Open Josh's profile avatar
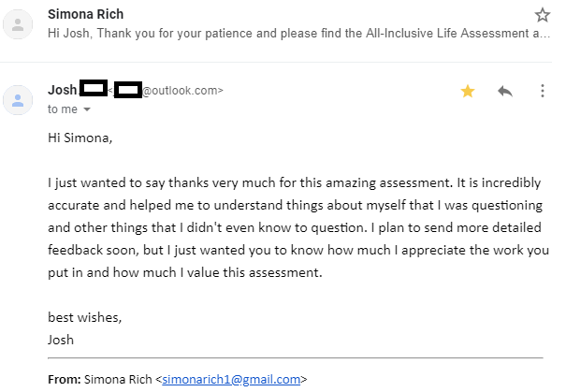Screen dimensions: 566x392 pyautogui.click(x=18, y=100)
